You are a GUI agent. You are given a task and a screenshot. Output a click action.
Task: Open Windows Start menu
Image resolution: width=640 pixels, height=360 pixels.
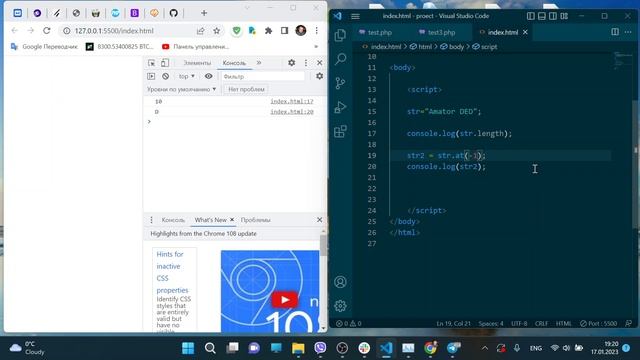point(188,348)
